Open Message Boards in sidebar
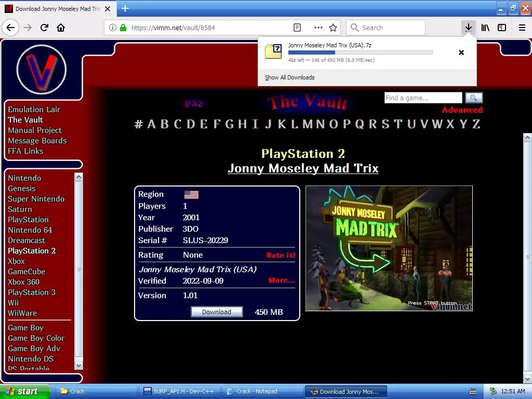 (x=37, y=141)
